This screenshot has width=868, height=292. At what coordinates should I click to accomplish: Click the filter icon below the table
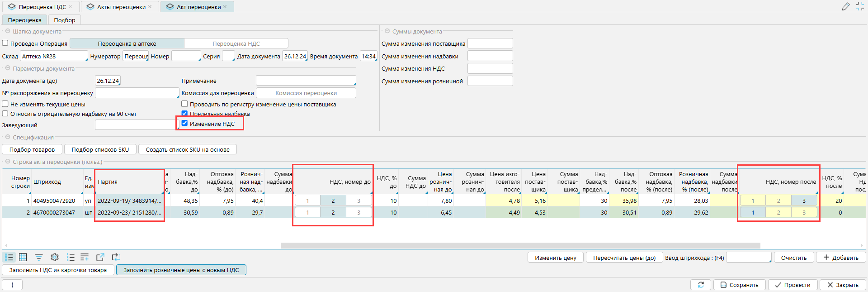pos(39,257)
